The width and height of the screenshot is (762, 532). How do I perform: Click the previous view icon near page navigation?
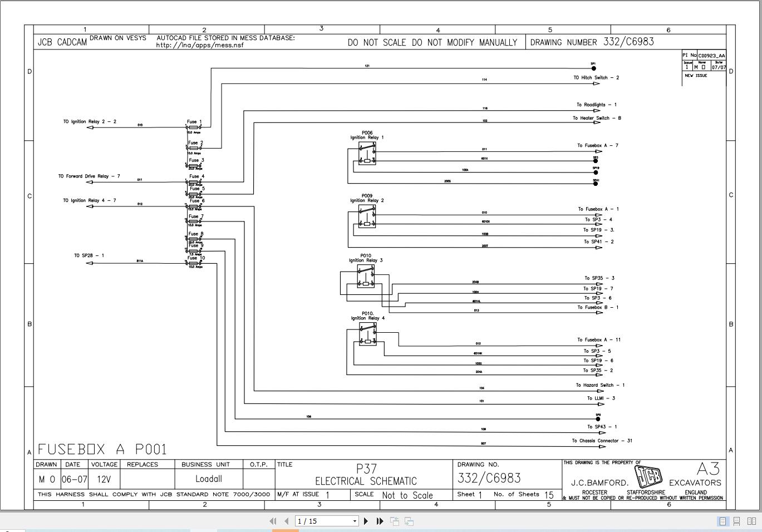395,521
